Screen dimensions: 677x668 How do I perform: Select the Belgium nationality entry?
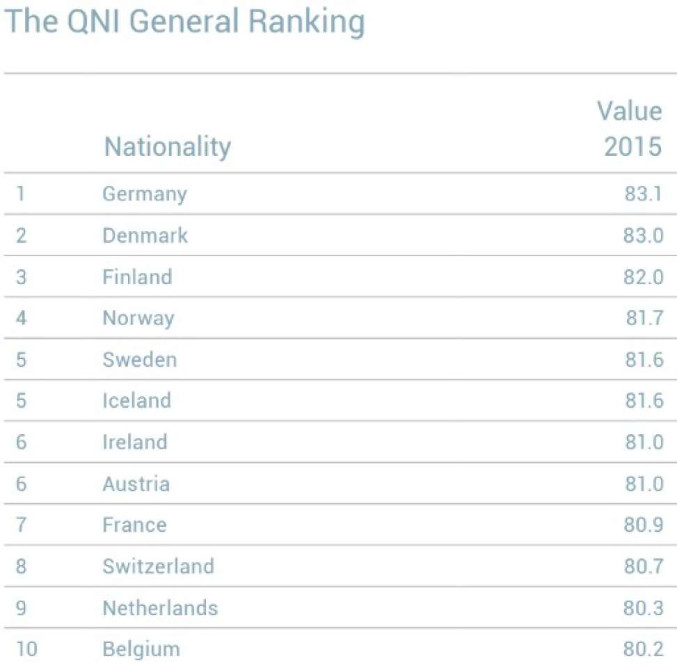pyautogui.click(x=141, y=649)
